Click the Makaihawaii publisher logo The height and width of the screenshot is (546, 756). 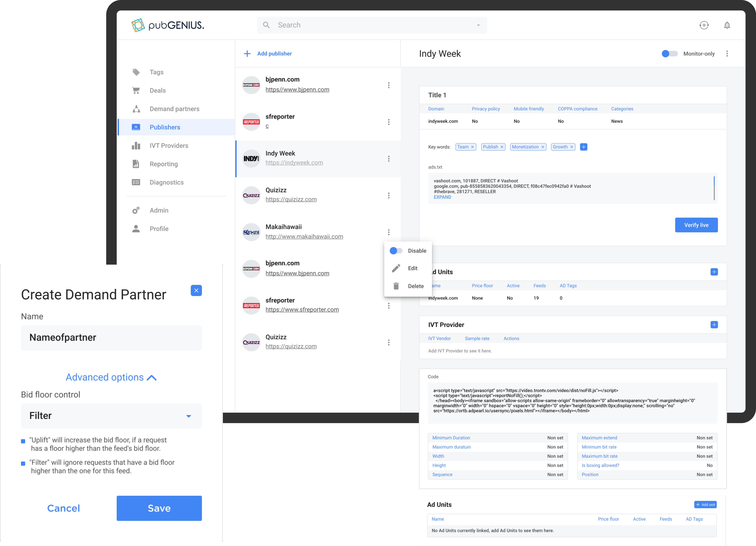pyautogui.click(x=251, y=232)
